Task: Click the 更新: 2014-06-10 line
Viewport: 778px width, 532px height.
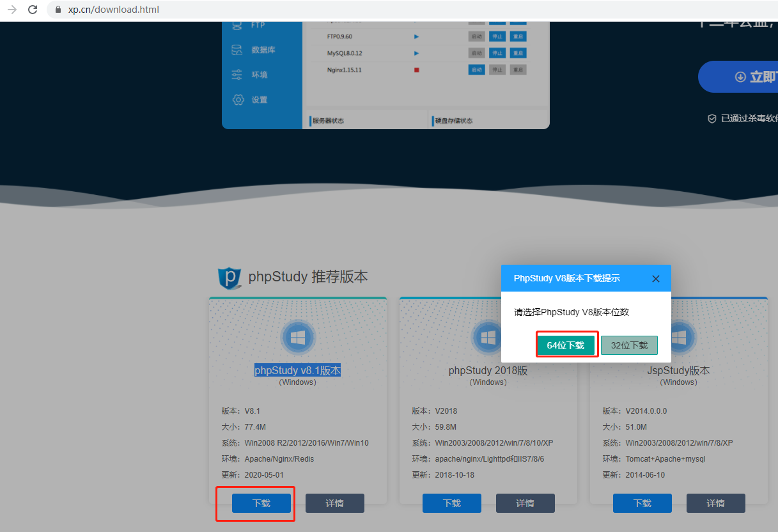Action: point(634,475)
